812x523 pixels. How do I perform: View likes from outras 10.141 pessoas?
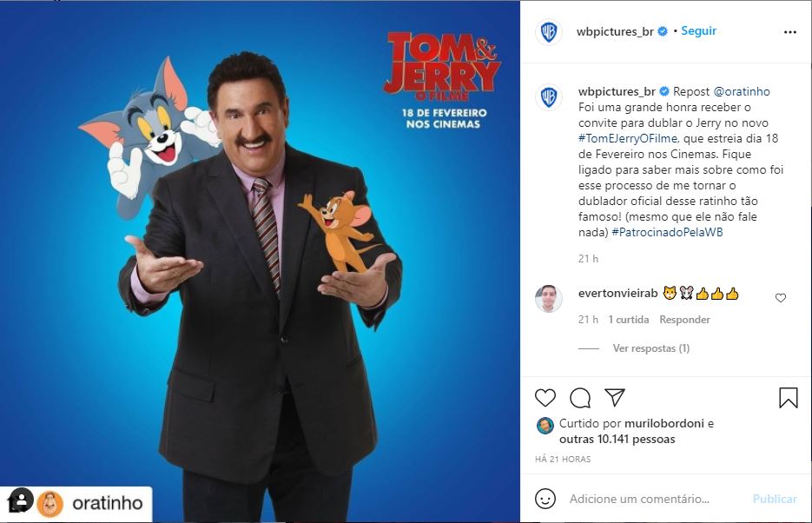[x=617, y=439]
